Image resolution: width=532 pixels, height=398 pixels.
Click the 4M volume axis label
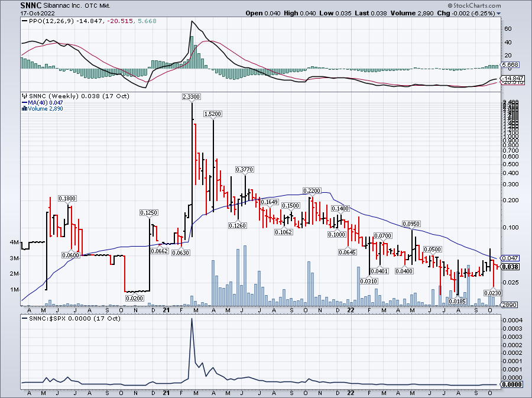(14, 242)
